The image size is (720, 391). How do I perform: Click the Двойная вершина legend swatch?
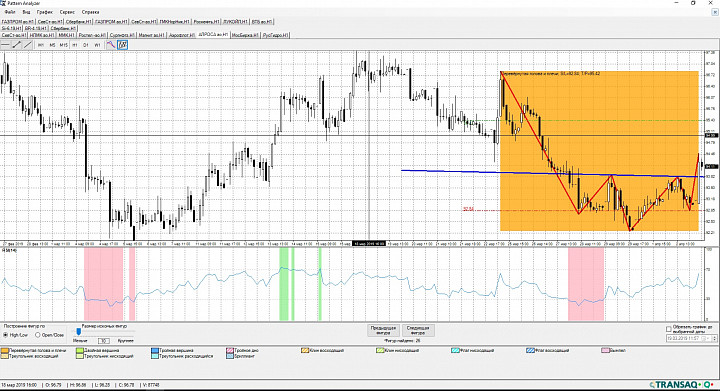(79, 351)
